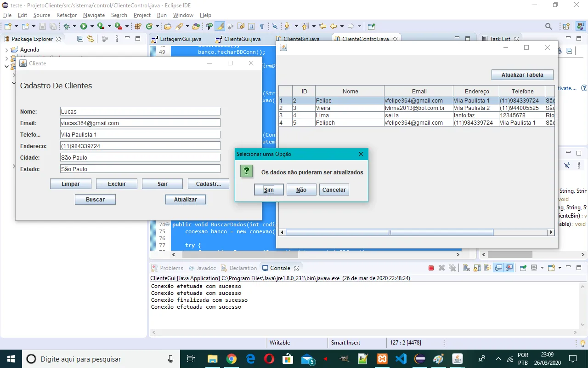Screen dimensions: 588x368
Task: Click into the Nome text field
Action: tap(140, 111)
